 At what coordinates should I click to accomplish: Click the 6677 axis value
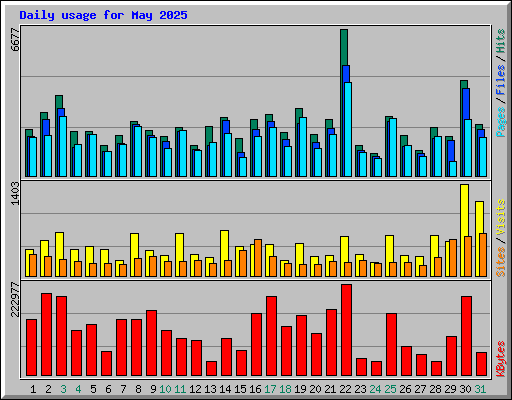(x=15, y=39)
